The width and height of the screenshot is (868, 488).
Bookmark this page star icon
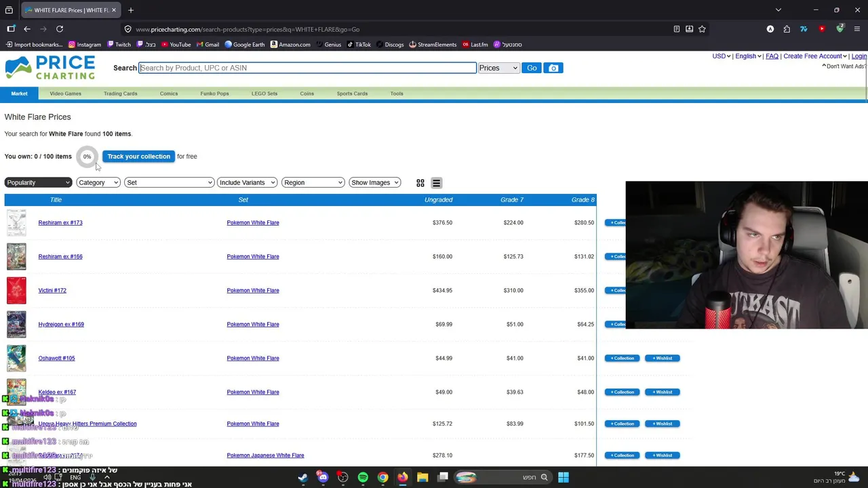[x=702, y=29]
